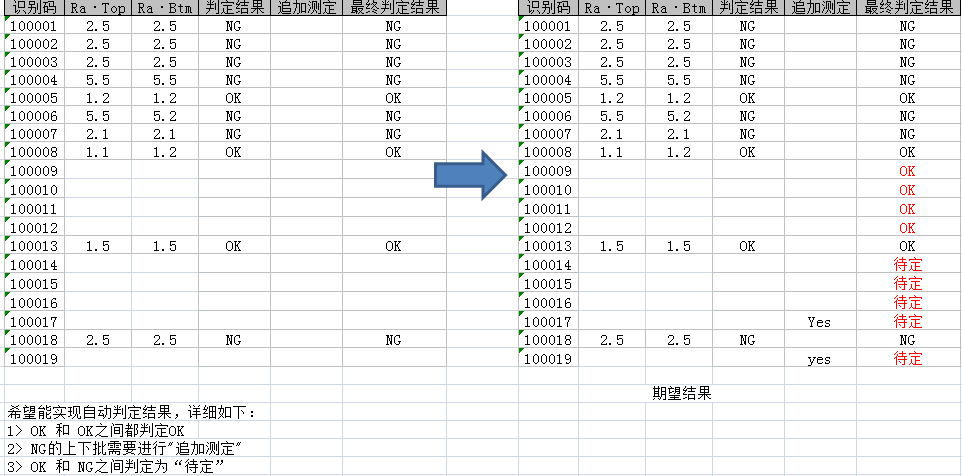
Task: Select the 5.2 Ra·Btm value in the left table
Action: pos(165,116)
